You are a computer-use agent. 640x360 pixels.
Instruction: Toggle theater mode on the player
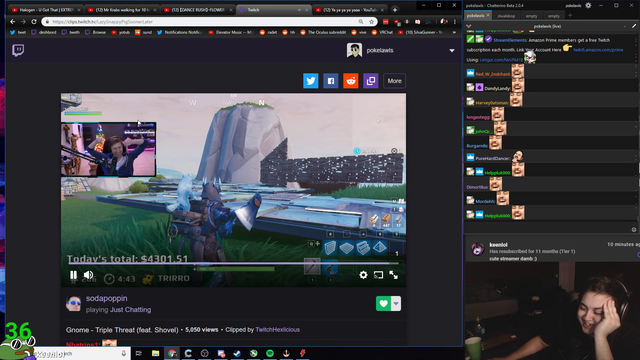(x=378, y=275)
